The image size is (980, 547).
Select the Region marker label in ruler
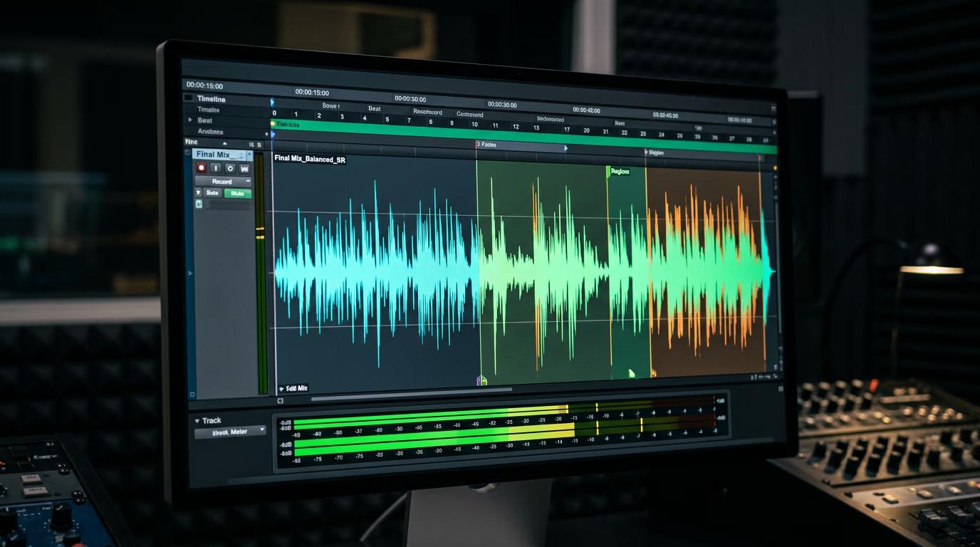pos(655,152)
